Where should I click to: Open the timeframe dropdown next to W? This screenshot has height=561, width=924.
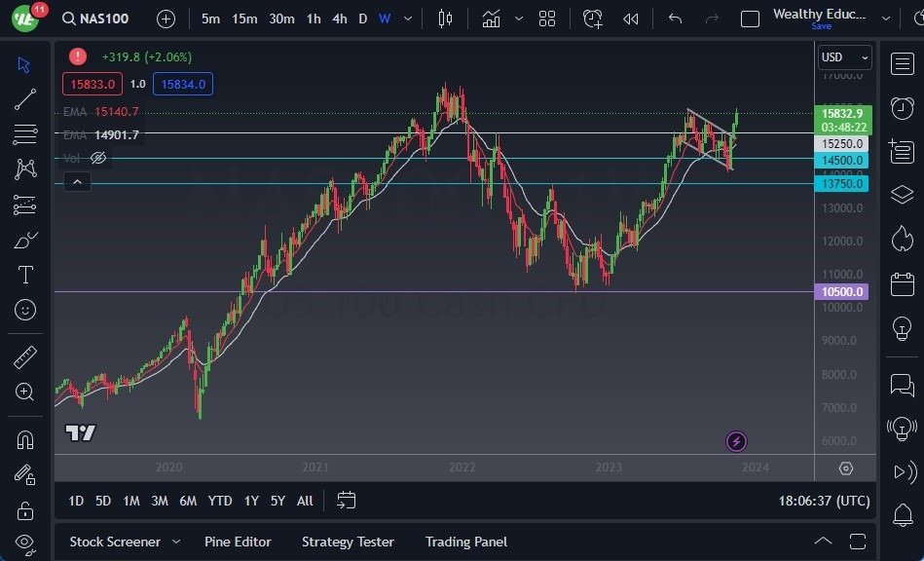(x=407, y=18)
